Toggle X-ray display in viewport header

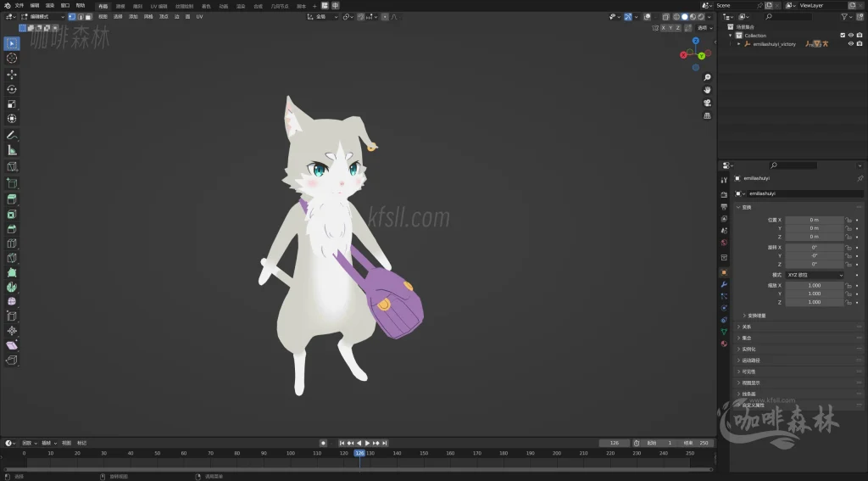[666, 17]
